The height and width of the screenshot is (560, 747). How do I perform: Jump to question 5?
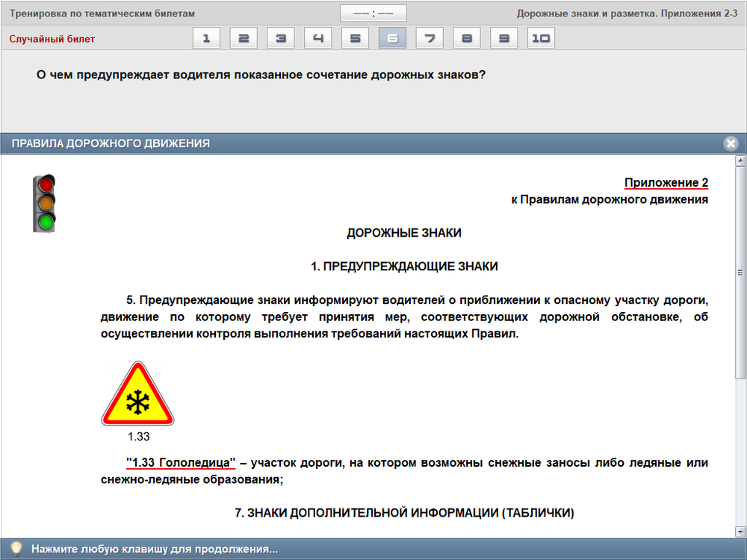(356, 38)
